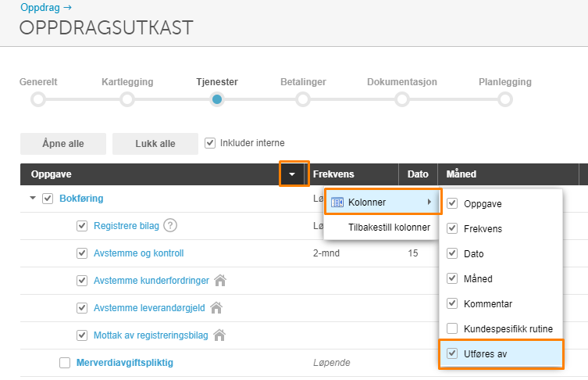Open the Oppgave column header dropdown arrow
Viewport: 588px width, 380px height.
[292, 174]
